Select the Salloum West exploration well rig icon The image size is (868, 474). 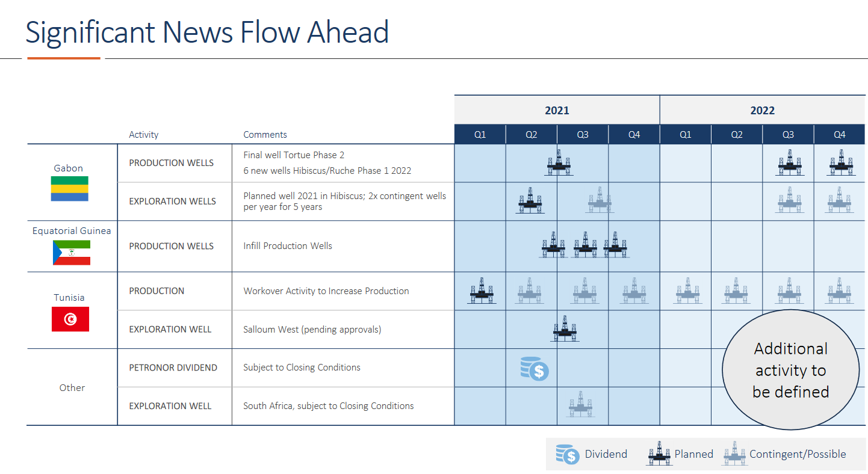(x=565, y=328)
